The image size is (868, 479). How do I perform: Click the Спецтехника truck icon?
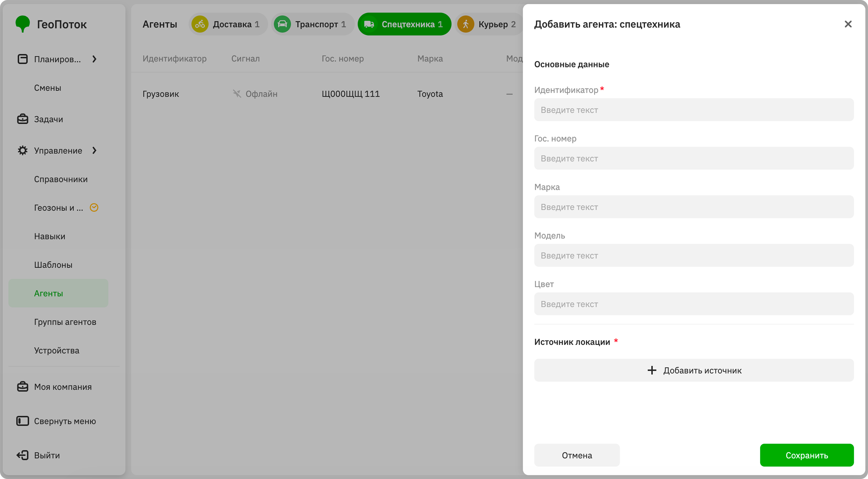(x=369, y=24)
